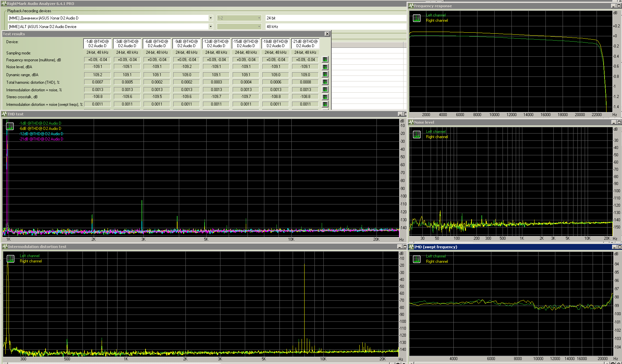Select the -15dB @THD@ device column header

[246, 44]
